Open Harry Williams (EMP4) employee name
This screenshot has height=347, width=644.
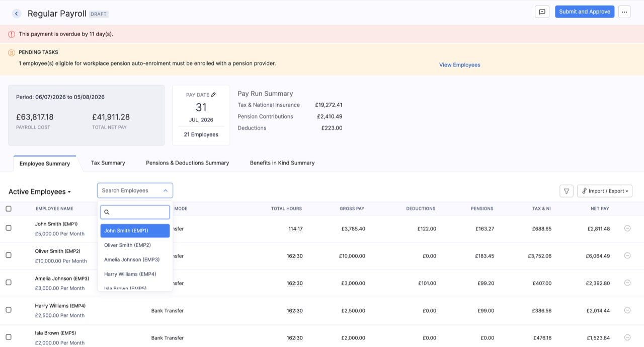[60, 306]
